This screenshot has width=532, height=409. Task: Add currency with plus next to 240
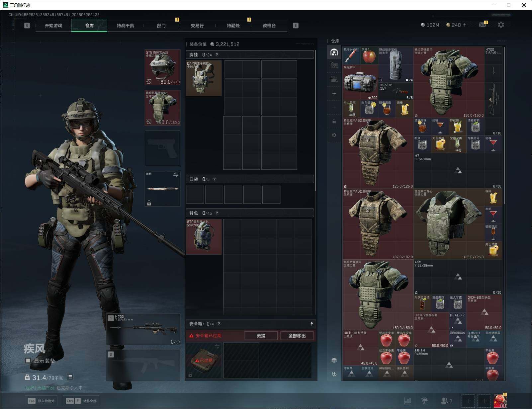[465, 25]
